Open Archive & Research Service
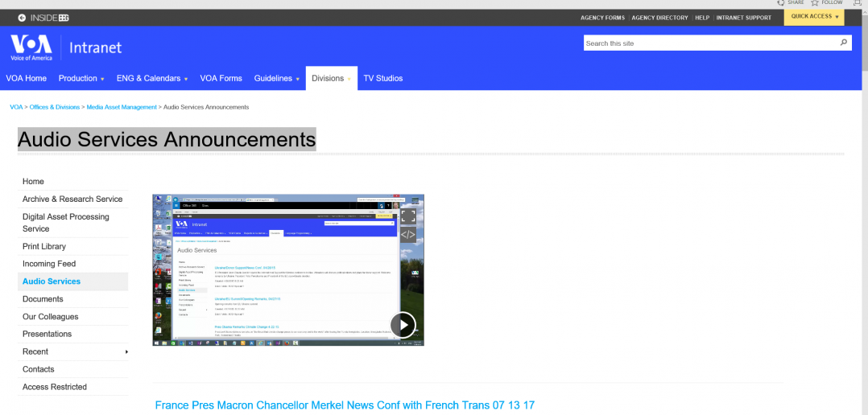This screenshot has width=868, height=415. pyautogui.click(x=72, y=199)
